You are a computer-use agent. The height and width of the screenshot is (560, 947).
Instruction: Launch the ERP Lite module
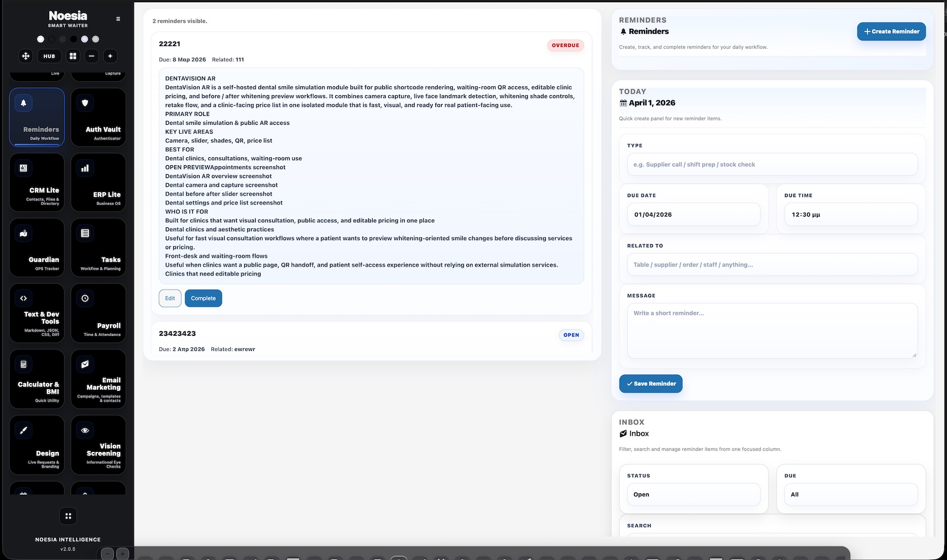point(98,183)
